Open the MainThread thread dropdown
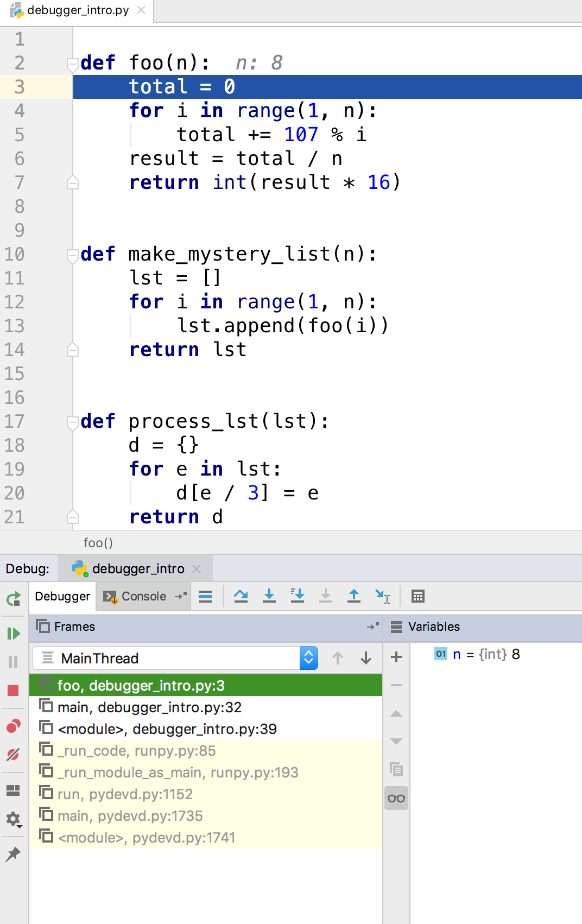This screenshot has height=924, width=582. point(175,658)
